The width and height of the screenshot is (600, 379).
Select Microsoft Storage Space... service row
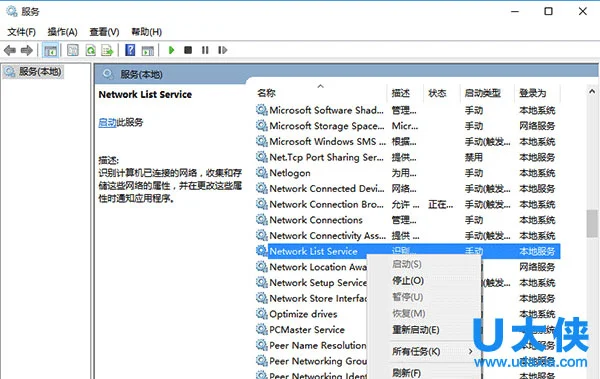coord(408,126)
